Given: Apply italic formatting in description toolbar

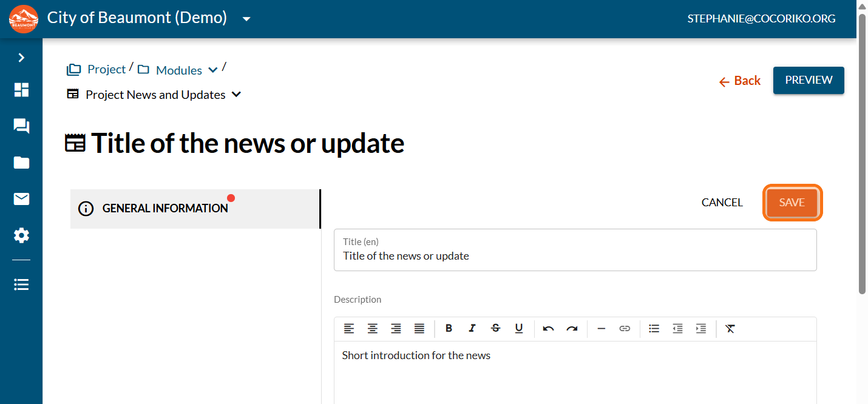Looking at the screenshot, I should click(x=472, y=328).
